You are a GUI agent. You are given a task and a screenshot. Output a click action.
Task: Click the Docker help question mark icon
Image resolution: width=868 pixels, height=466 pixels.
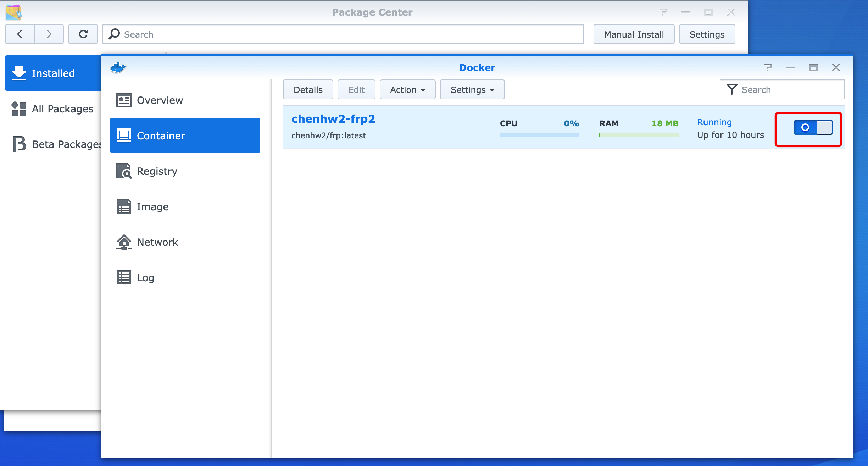click(x=768, y=67)
